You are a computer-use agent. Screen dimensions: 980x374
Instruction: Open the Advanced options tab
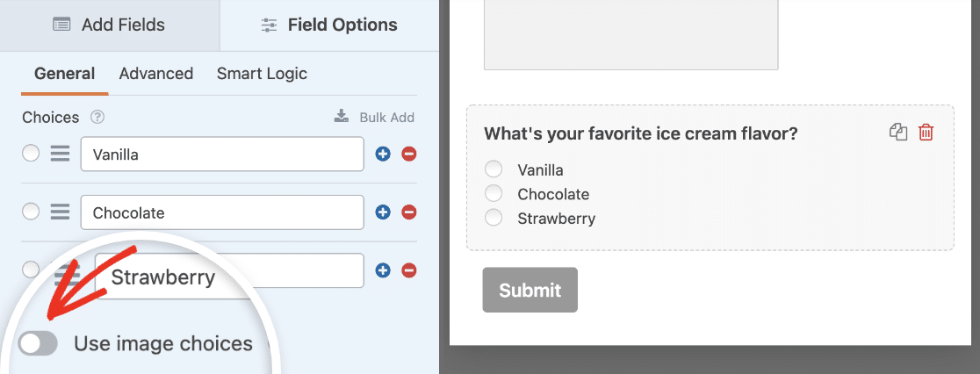point(156,74)
